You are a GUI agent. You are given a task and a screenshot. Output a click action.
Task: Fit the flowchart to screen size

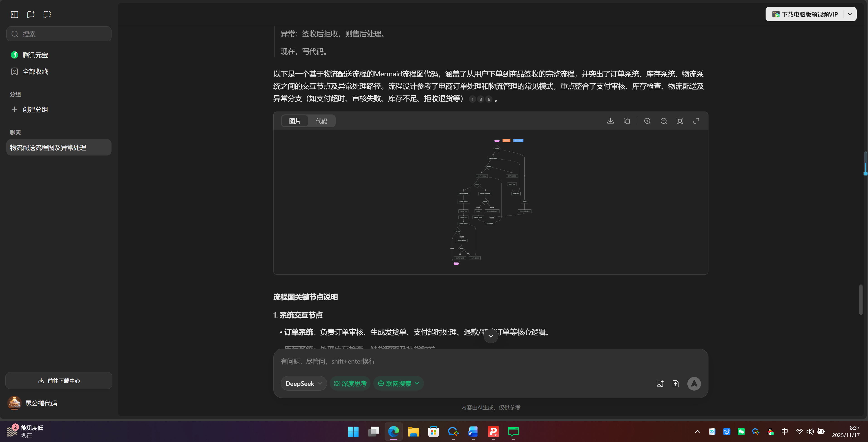[x=680, y=121]
